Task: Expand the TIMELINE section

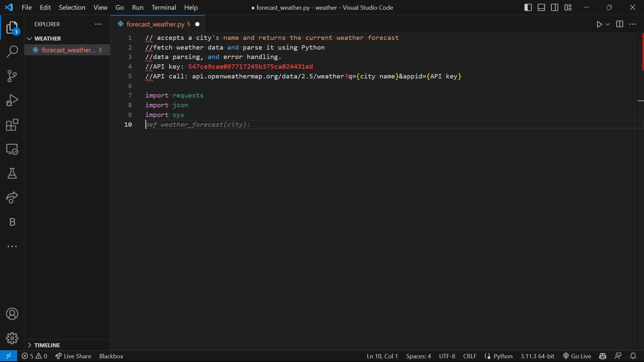Action: (44, 345)
